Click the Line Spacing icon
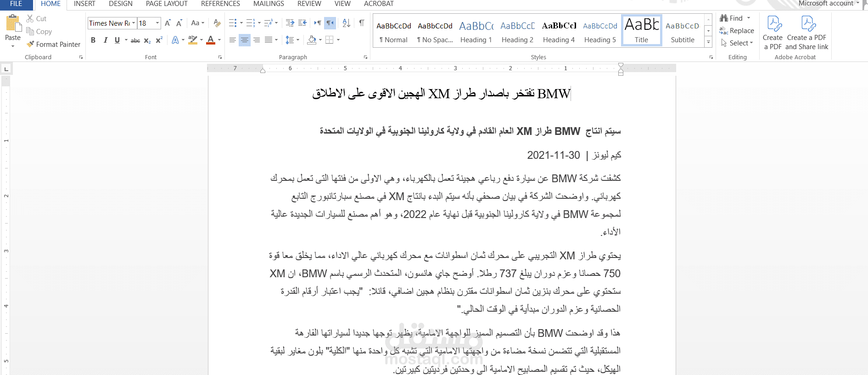 tap(290, 40)
